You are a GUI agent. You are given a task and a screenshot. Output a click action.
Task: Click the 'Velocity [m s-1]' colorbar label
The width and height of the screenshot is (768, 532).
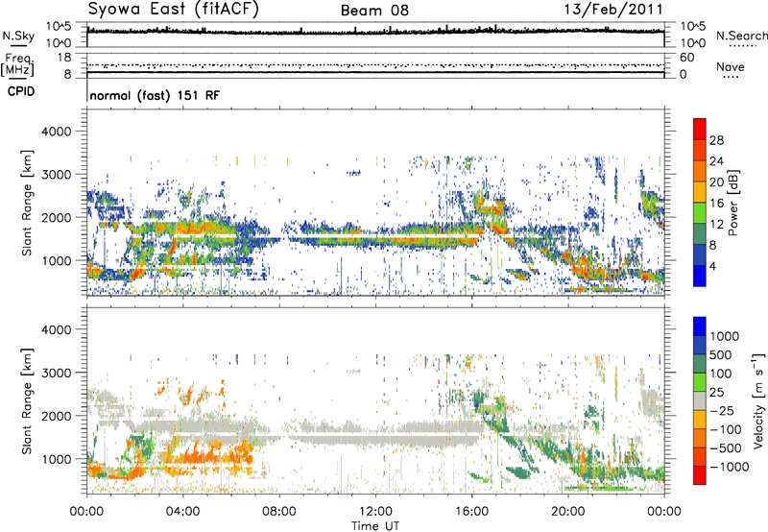(x=757, y=400)
